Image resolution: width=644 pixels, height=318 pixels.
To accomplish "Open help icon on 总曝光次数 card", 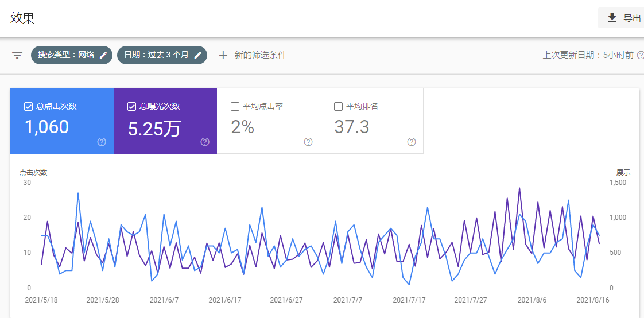I will [x=205, y=142].
